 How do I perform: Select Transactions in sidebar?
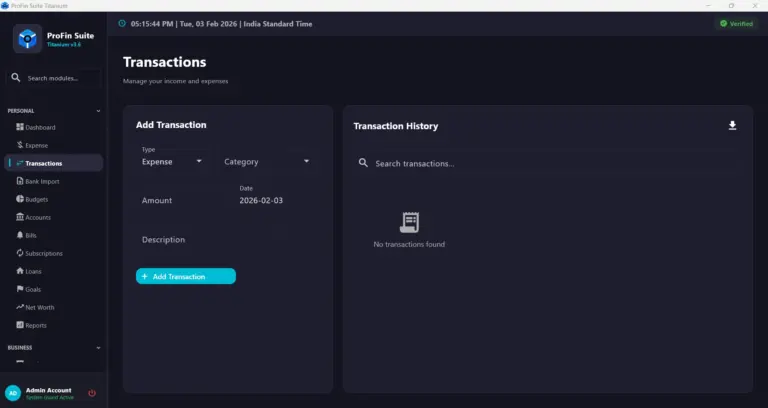(x=53, y=163)
